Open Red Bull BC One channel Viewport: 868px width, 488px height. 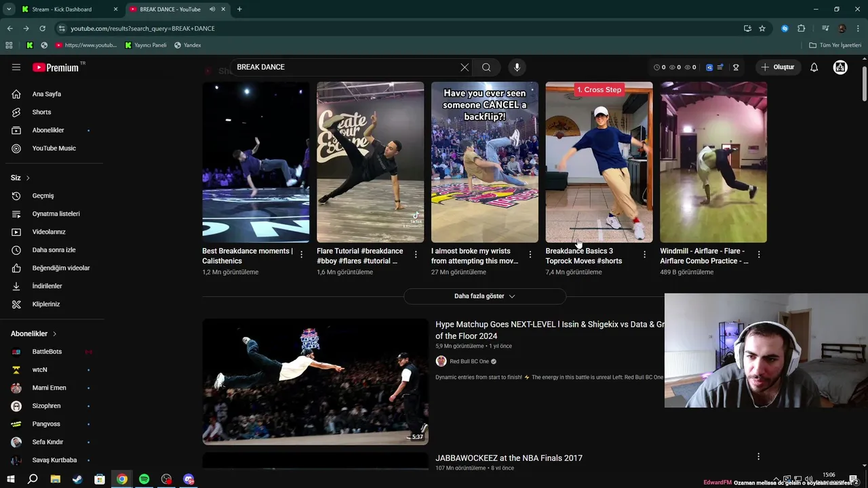click(469, 361)
